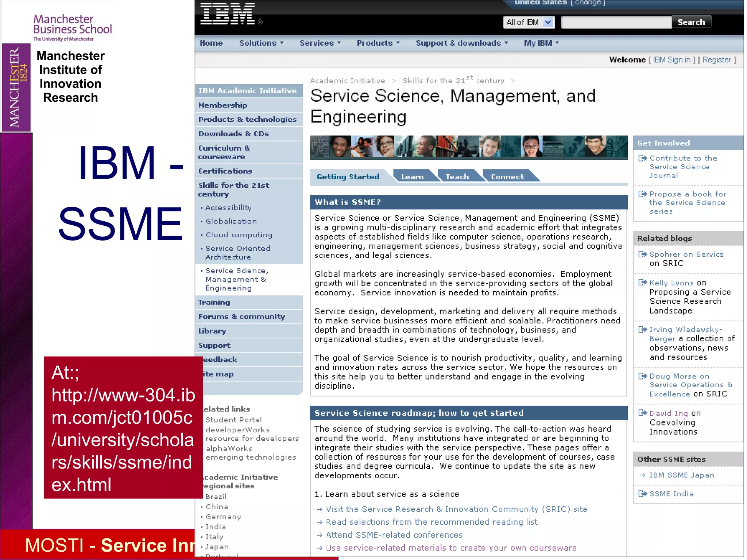Open the developerWorks related link
This screenshot has height=560, width=747.
(x=238, y=430)
